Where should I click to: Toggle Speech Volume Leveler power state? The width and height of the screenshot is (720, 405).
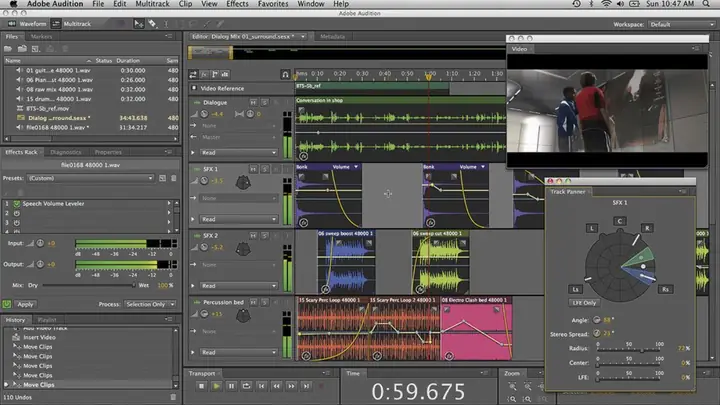coord(17,203)
